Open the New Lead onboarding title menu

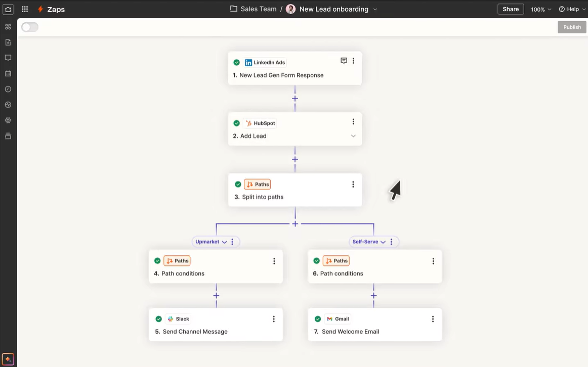click(374, 9)
